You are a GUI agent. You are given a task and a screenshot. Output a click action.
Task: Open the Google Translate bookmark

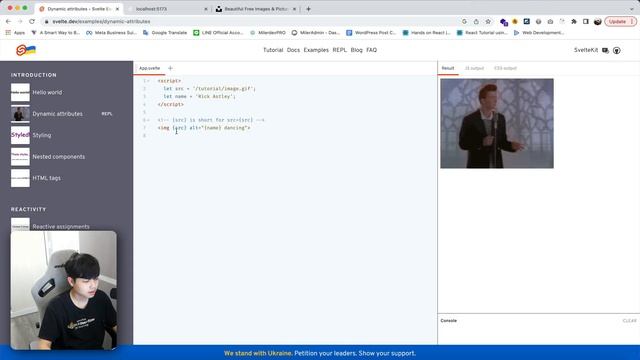click(x=165, y=33)
